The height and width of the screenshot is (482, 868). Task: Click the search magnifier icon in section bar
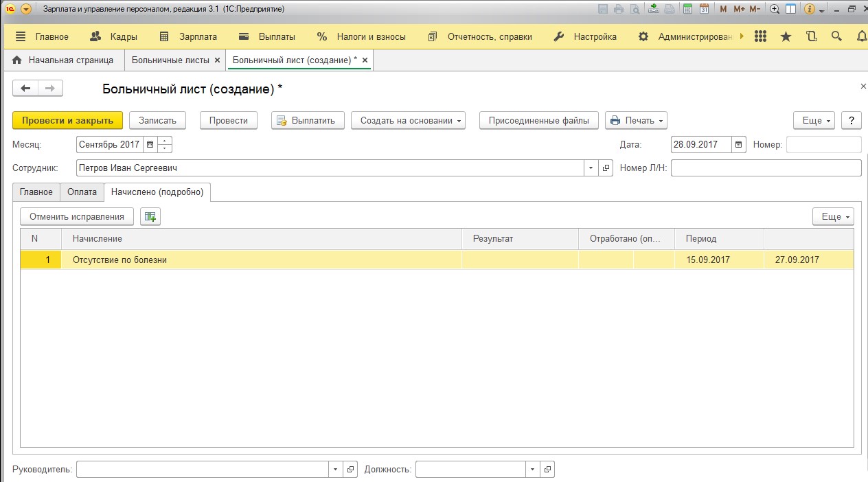[x=836, y=36]
